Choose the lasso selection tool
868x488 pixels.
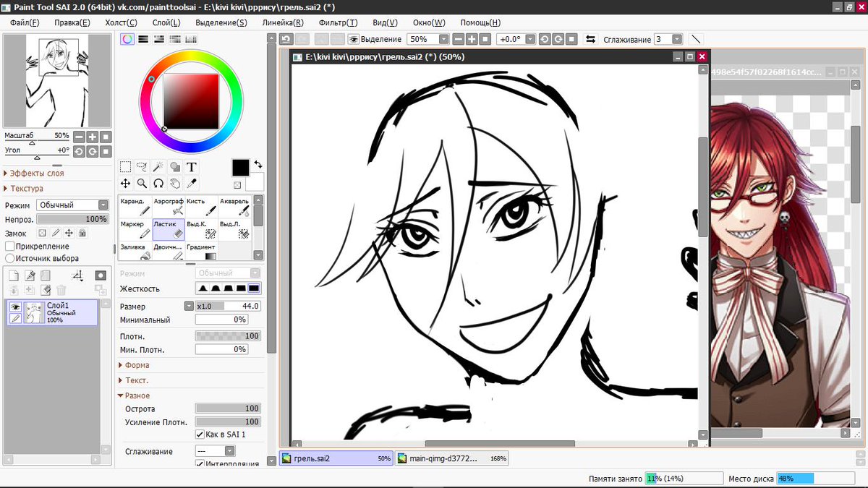pyautogui.click(x=142, y=167)
